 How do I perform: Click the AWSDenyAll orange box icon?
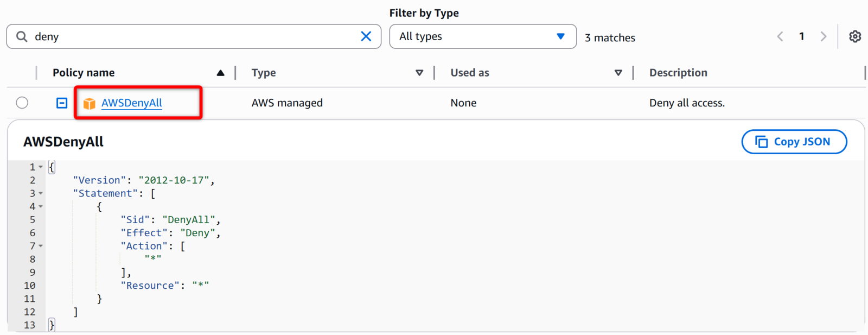pos(90,103)
